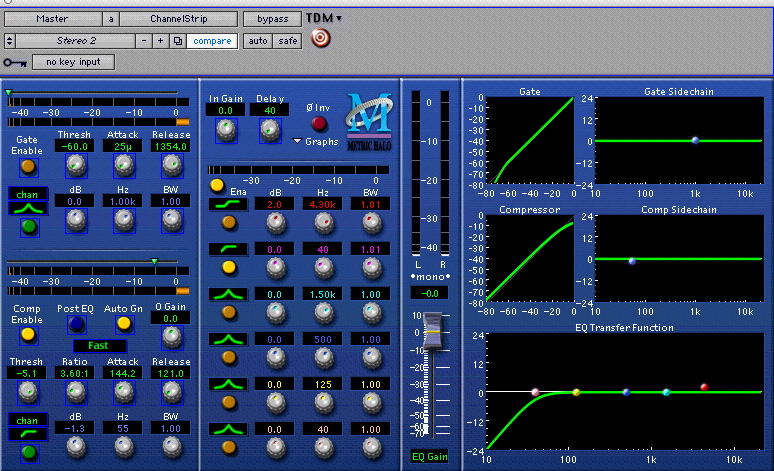Screen dimensions: 774x471
Task: Toggle the gate sidechain green enable button
Action: tap(29, 228)
